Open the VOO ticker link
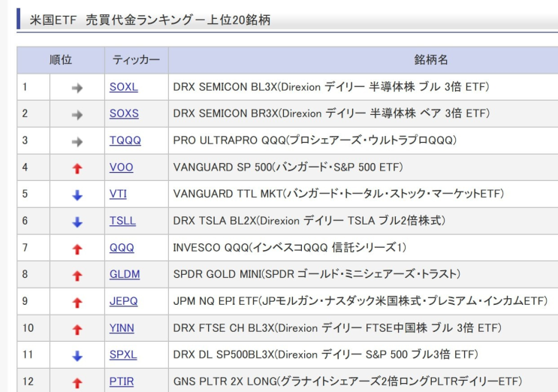The width and height of the screenshot is (558, 392). [x=121, y=167]
